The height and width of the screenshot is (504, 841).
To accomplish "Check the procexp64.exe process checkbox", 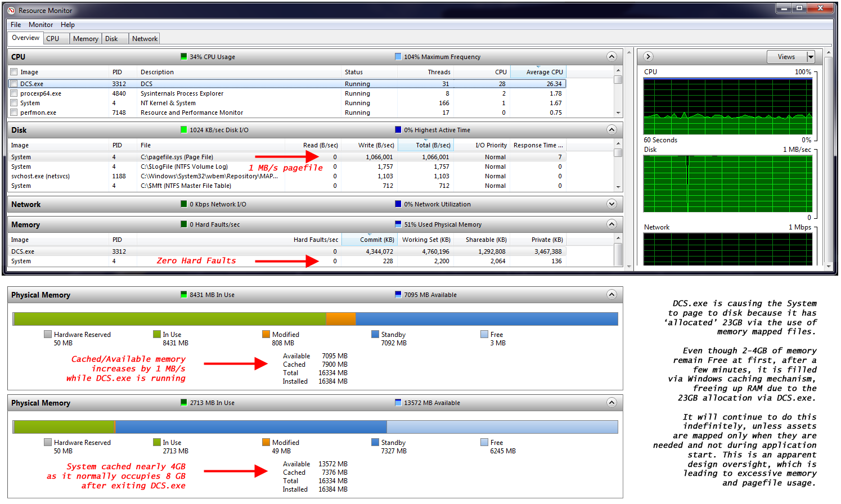I will click(14, 93).
